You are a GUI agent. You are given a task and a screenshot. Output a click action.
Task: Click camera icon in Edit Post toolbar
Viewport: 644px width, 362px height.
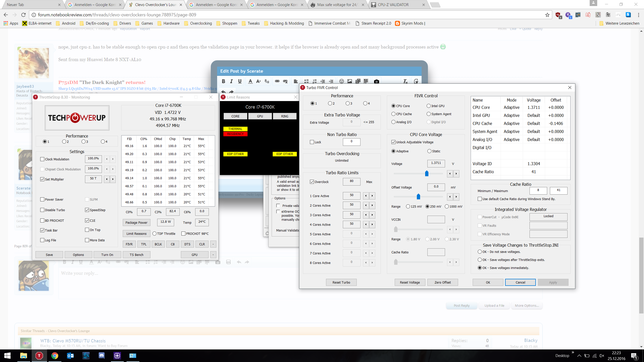(x=377, y=81)
